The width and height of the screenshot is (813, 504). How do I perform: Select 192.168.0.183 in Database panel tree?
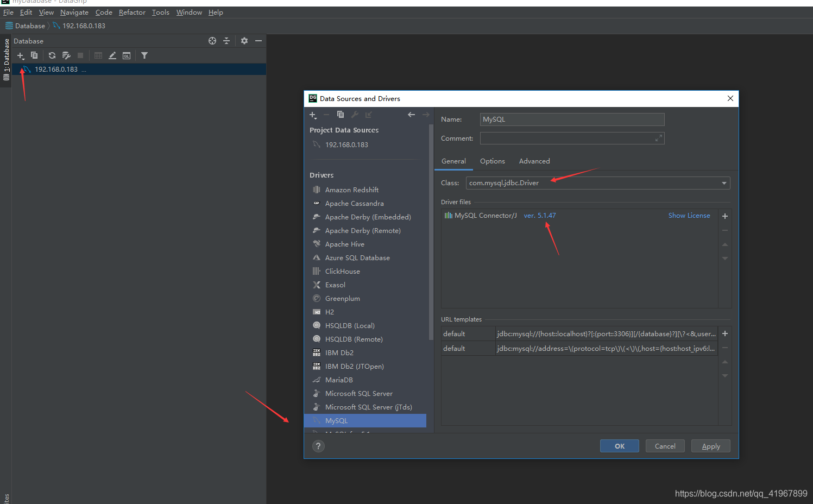tap(139, 70)
